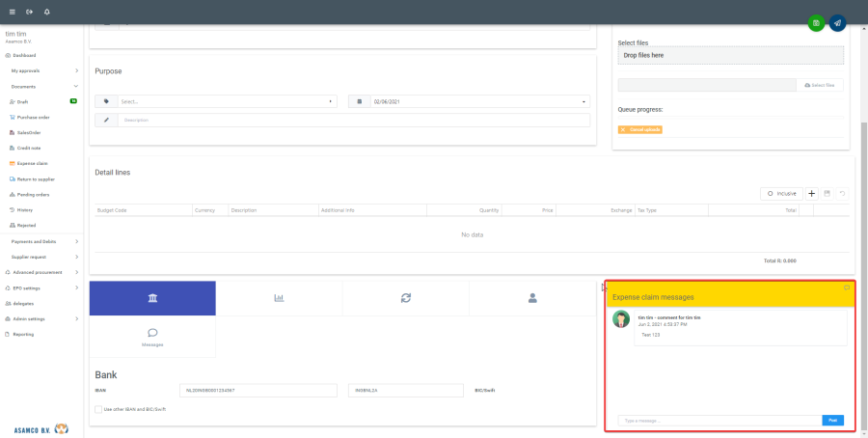Click the blue send paper plane button
868x438 pixels.
837,23
